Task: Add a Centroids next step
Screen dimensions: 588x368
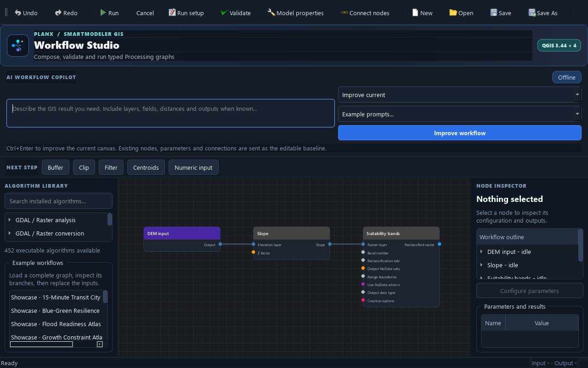Action: pyautogui.click(x=146, y=167)
